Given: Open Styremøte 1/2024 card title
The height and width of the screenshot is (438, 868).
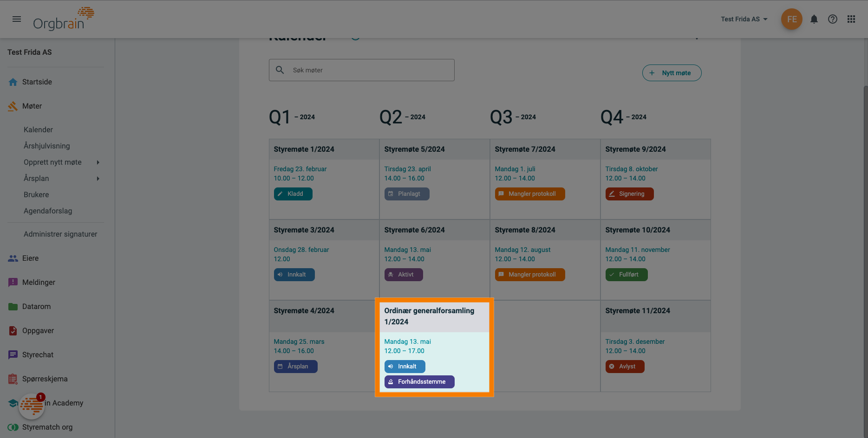Looking at the screenshot, I should click(x=304, y=149).
